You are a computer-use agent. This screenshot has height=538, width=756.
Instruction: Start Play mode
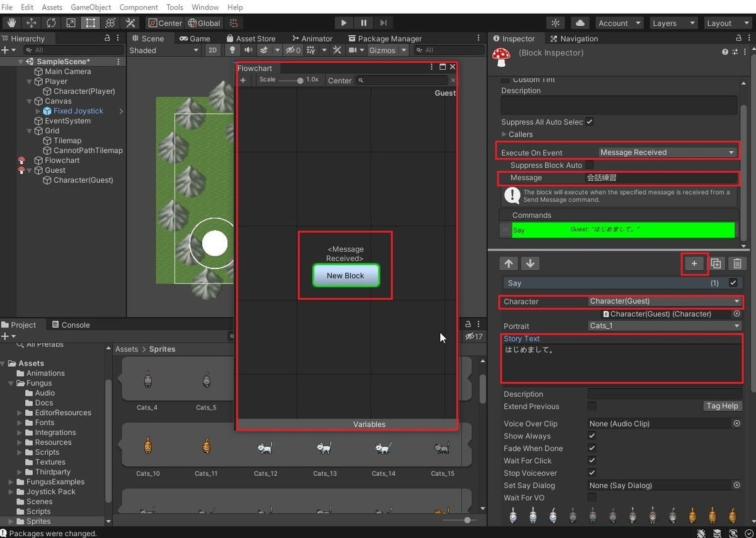tap(343, 23)
